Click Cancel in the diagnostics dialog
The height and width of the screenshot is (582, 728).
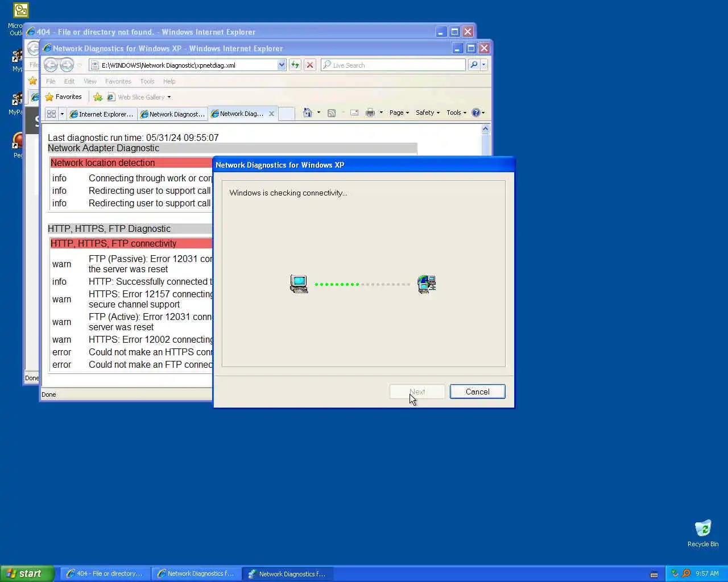click(477, 392)
